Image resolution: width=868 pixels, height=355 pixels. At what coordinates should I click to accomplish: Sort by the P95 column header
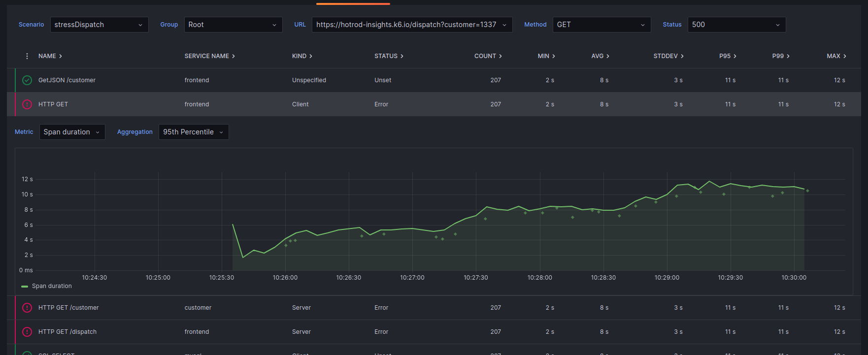[727, 56]
